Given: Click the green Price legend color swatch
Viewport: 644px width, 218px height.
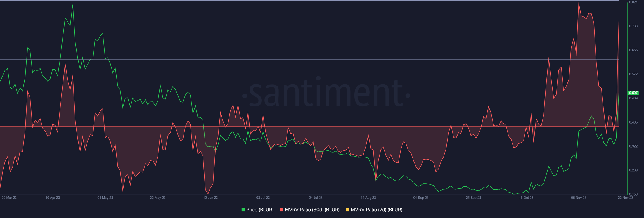Looking at the screenshot, I should 243,210.
